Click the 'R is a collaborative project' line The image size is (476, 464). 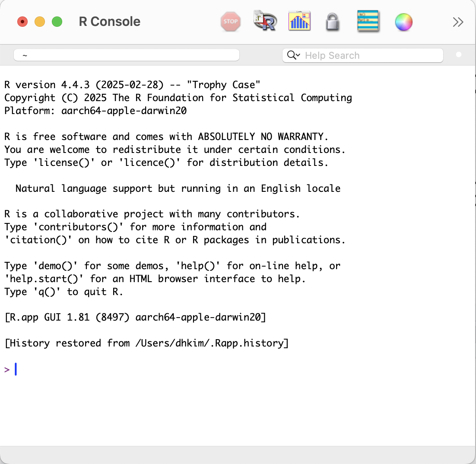tap(152, 214)
